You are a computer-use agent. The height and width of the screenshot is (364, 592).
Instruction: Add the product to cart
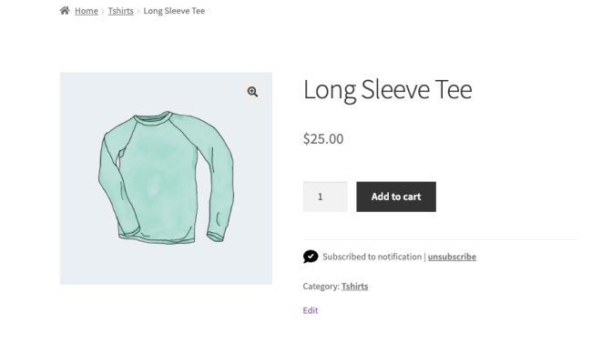396,197
